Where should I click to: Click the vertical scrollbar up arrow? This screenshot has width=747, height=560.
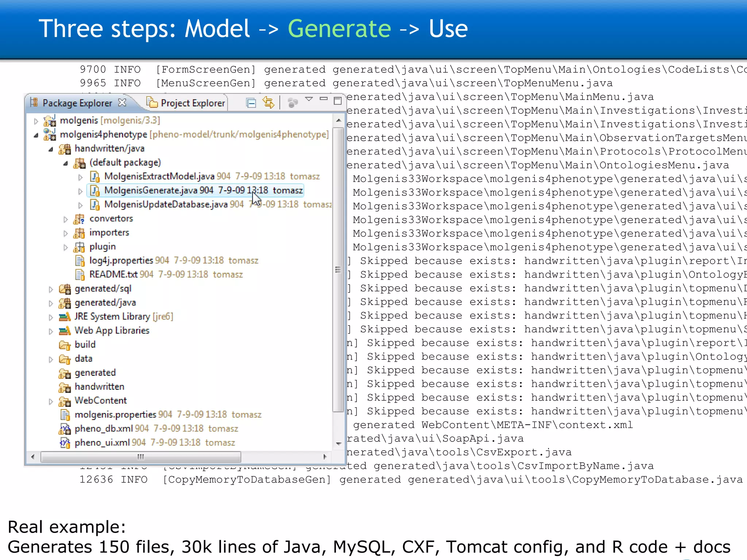(338, 120)
